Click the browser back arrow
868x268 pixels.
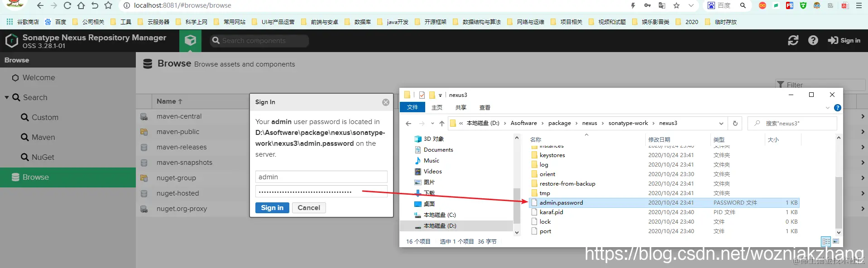click(40, 5)
